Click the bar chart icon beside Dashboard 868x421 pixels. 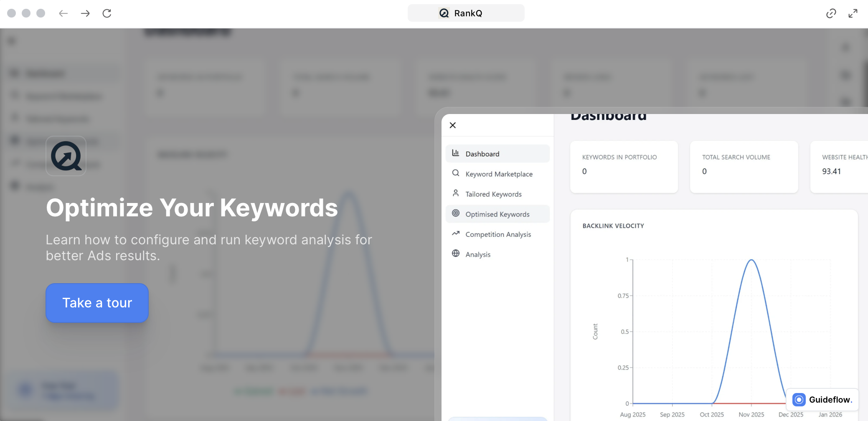pyautogui.click(x=456, y=153)
